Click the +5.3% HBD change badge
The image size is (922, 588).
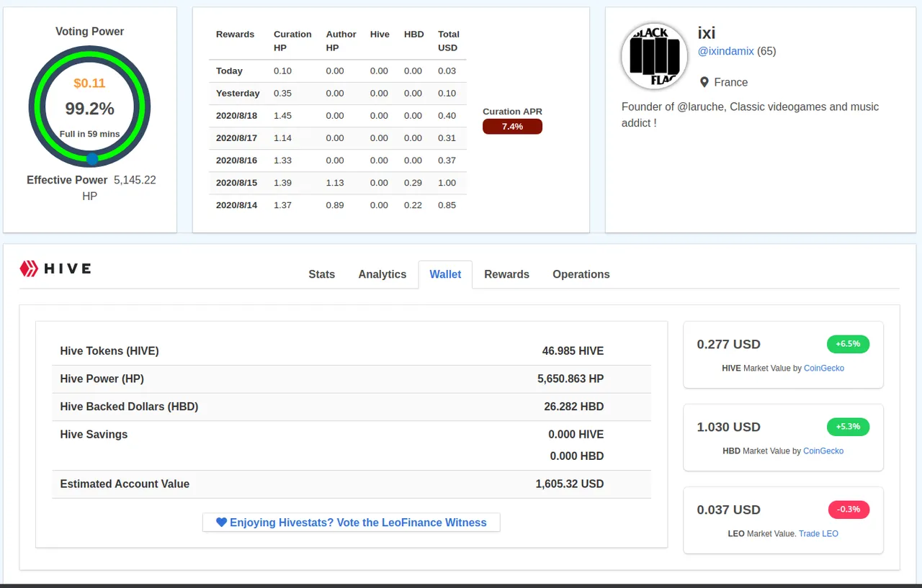(x=848, y=427)
